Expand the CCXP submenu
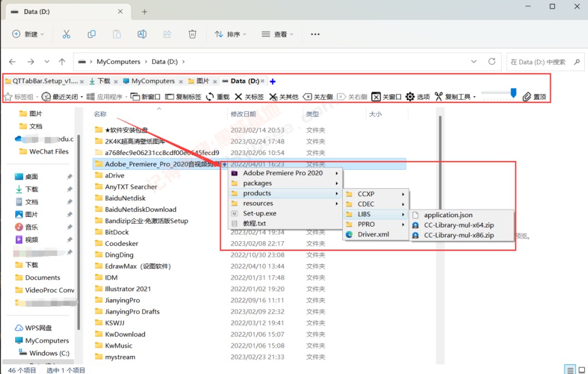This screenshot has height=374, width=588. [403, 194]
